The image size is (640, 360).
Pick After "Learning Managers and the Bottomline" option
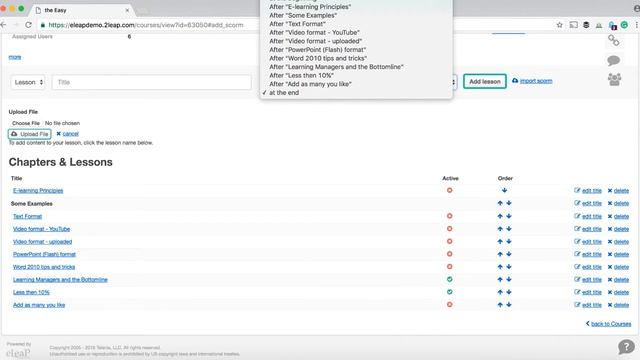336,67
